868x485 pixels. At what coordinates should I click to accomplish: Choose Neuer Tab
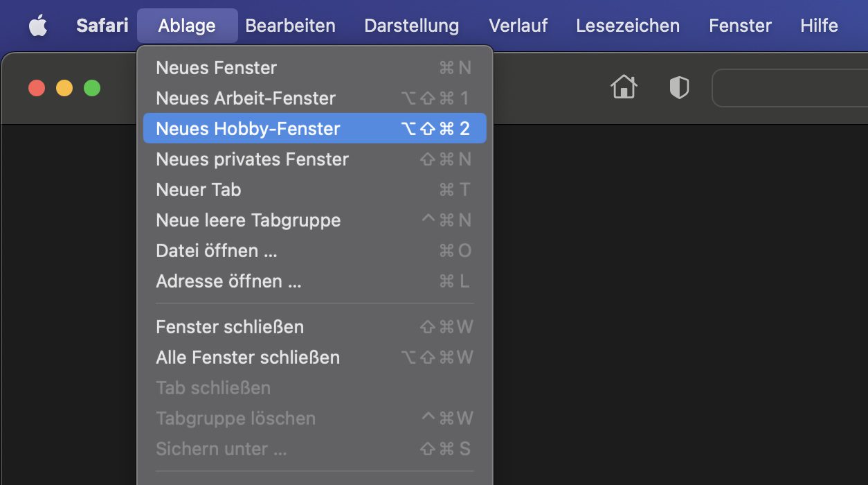click(x=315, y=190)
